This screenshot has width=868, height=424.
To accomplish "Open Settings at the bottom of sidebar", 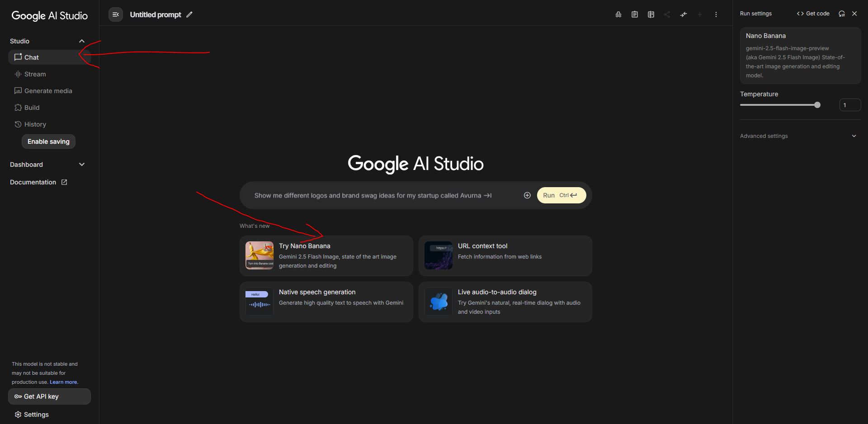I will 36,414.
